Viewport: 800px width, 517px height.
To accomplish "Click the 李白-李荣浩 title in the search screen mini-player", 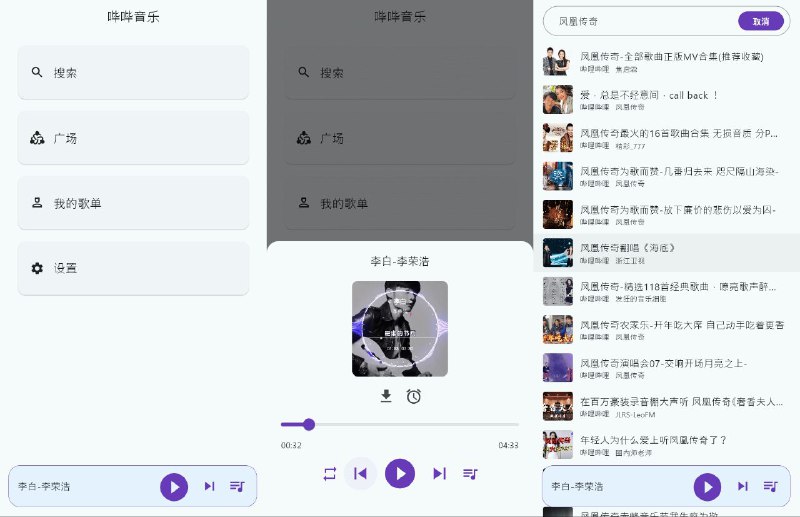I will pos(577,486).
